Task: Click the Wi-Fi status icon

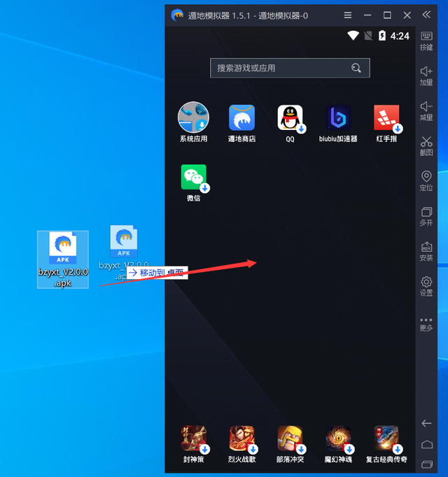Action: pos(353,36)
